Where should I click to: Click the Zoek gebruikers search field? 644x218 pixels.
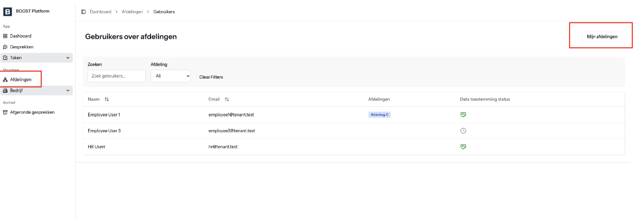click(x=116, y=76)
